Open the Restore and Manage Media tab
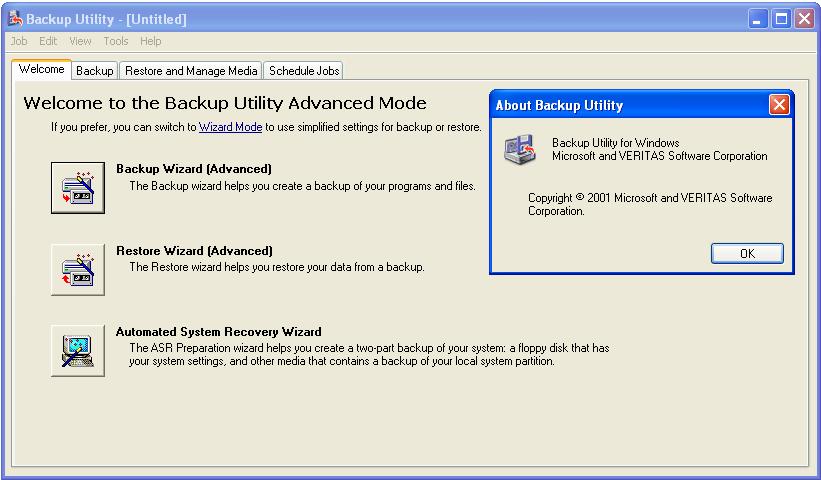The width and height of the screenshot is (821, 480). point(191,71)
